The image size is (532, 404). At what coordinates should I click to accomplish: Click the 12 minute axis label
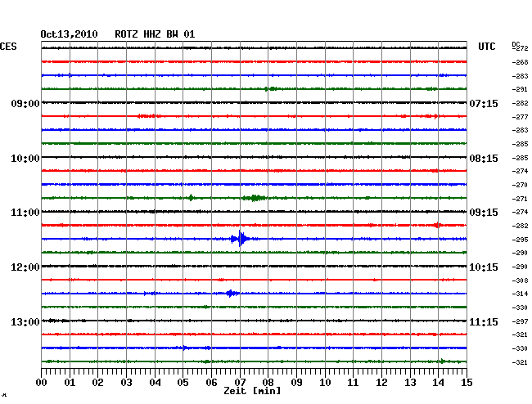point(381,383)
